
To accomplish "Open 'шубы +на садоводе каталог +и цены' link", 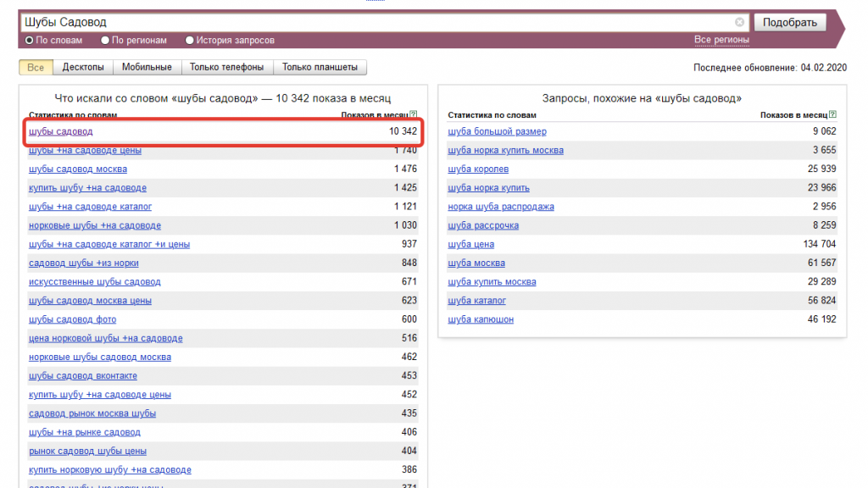I will 109,244.
